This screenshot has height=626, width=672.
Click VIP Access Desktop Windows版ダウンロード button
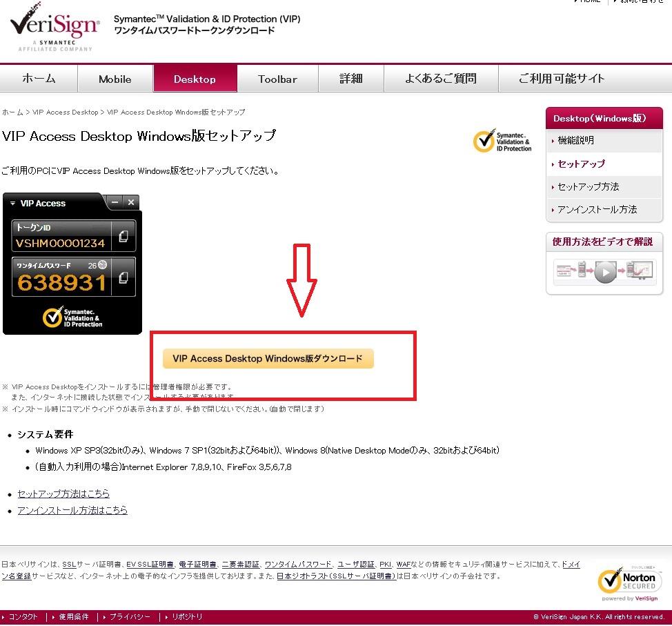[x=268, y=358]
